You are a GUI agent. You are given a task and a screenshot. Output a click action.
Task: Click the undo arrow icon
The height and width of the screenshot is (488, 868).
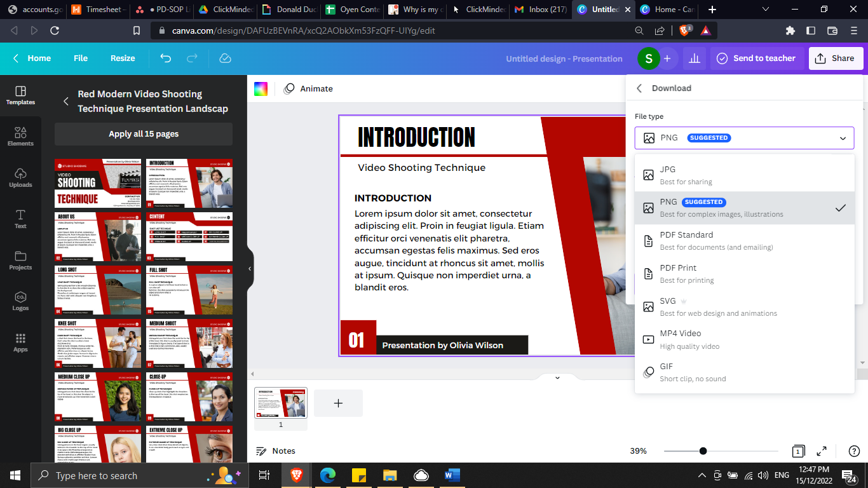click(x=166, y=58)
